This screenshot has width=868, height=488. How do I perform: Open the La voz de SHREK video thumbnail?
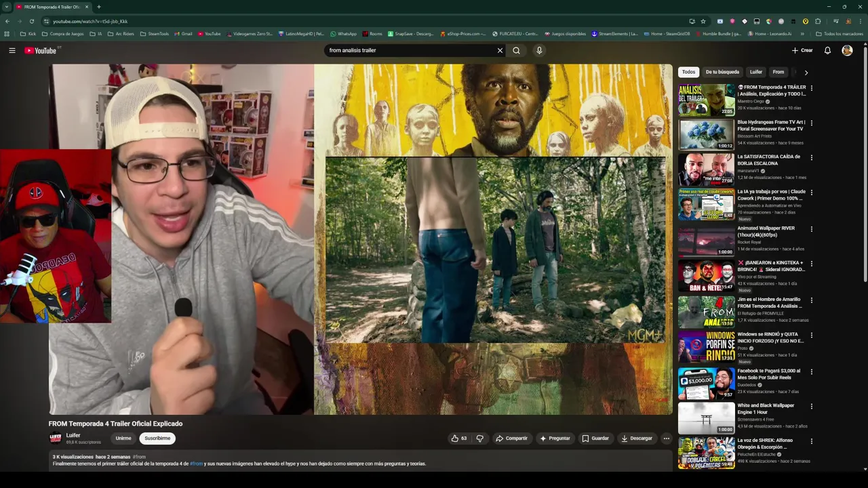706,453
